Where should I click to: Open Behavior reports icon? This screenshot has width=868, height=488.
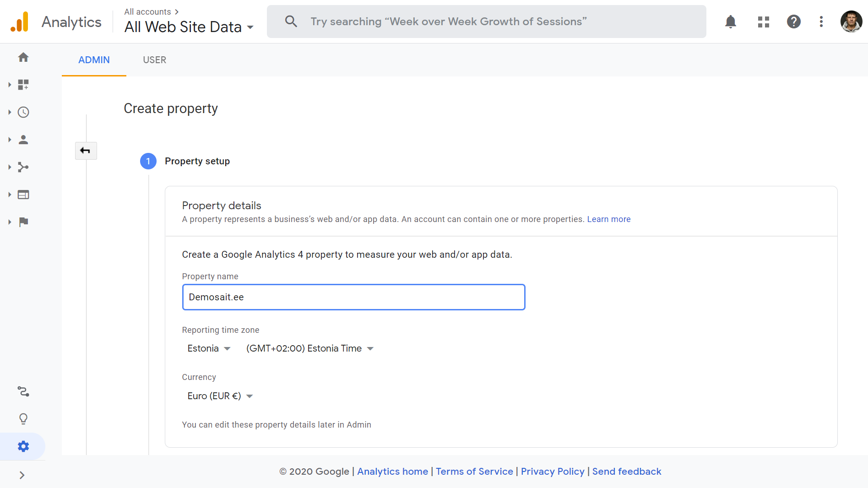coord(23,195)
